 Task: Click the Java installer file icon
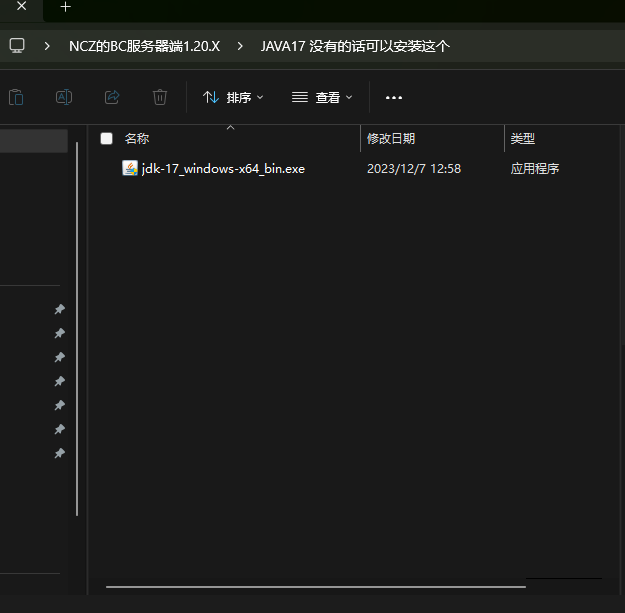click(130, 168)
